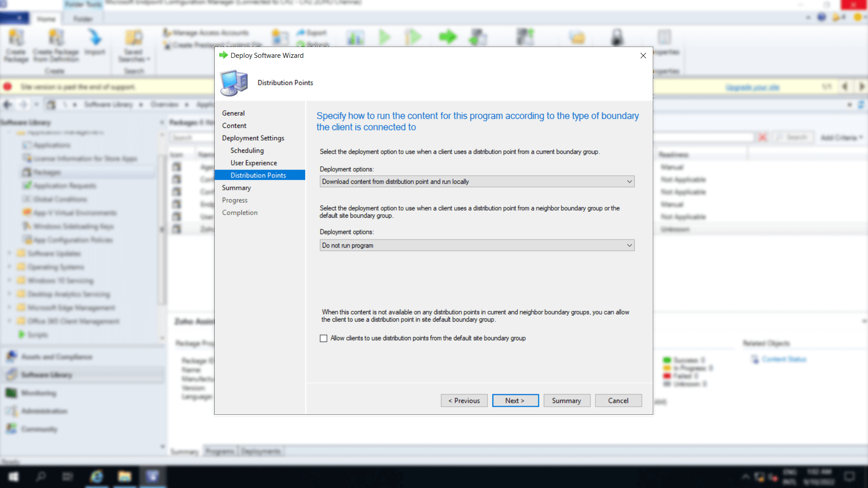868x488 pixels.
Task: Click the Next button
Action: tap(515, 401)
